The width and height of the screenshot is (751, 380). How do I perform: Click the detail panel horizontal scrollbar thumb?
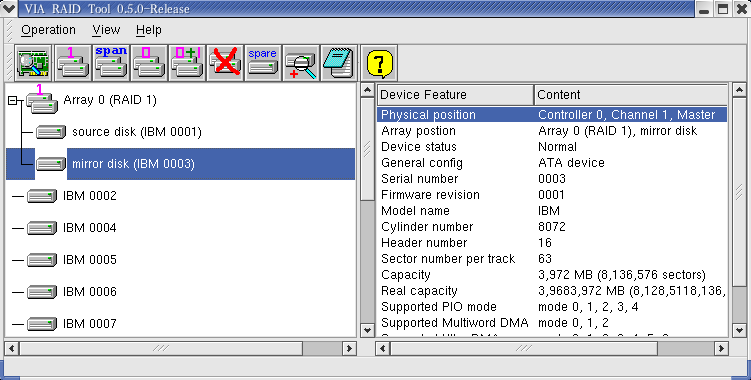click(524, 348)
